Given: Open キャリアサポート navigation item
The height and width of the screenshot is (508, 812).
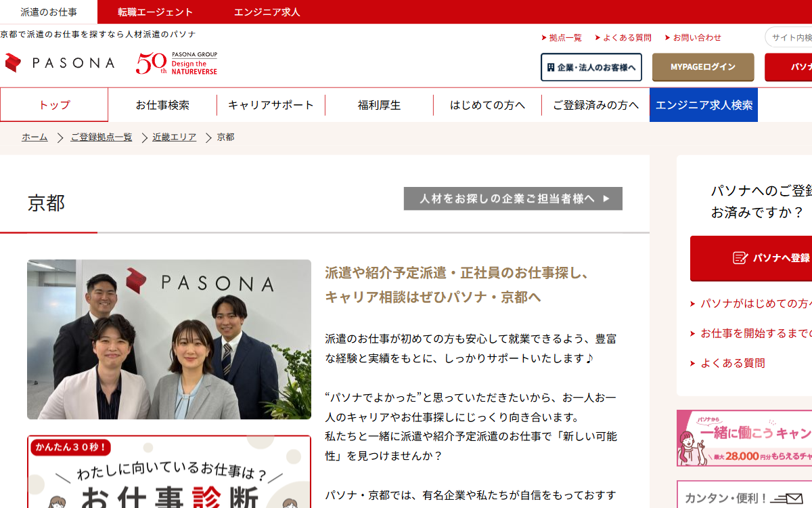Looking at the screenshot, I should [271, 105].
